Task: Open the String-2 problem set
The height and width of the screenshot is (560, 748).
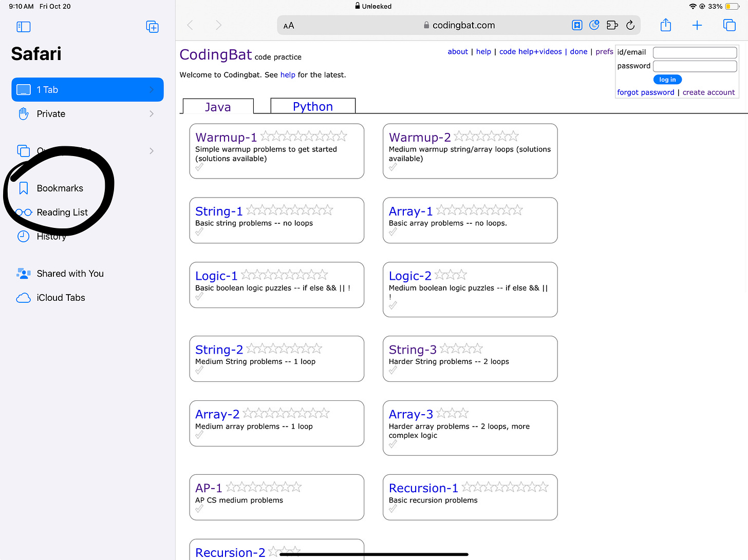Action: [x=219, y=350]
